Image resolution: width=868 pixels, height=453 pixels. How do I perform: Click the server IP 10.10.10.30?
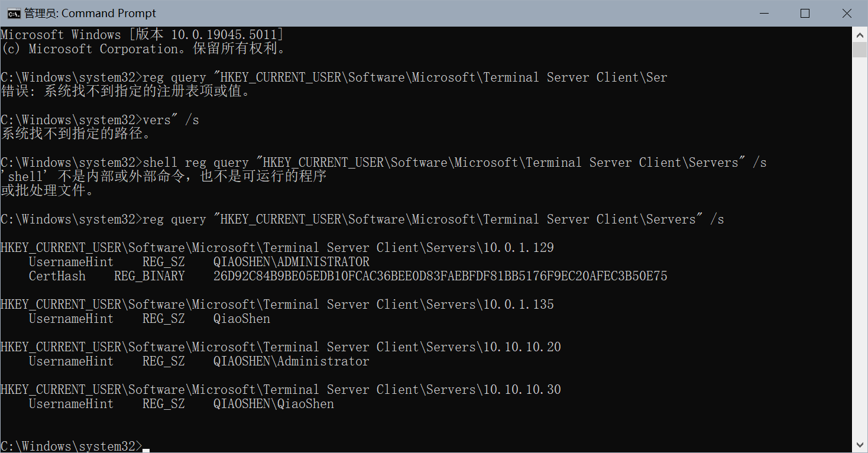(522, 390)
